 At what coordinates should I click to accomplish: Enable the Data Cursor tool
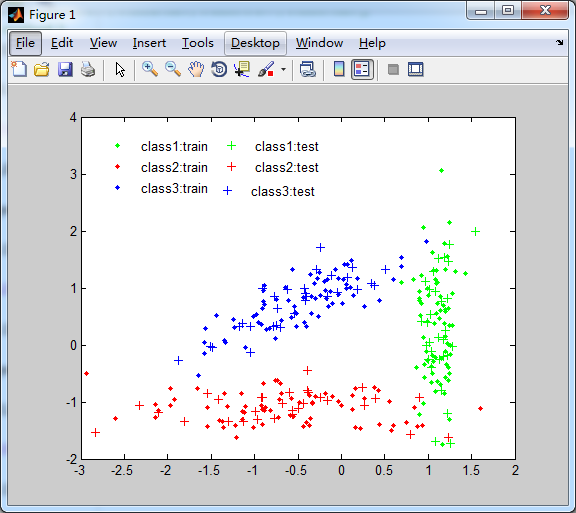242,69
